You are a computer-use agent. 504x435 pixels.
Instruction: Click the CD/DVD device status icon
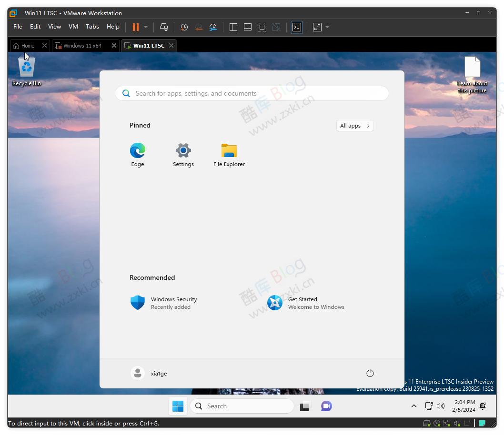[437, 423]
